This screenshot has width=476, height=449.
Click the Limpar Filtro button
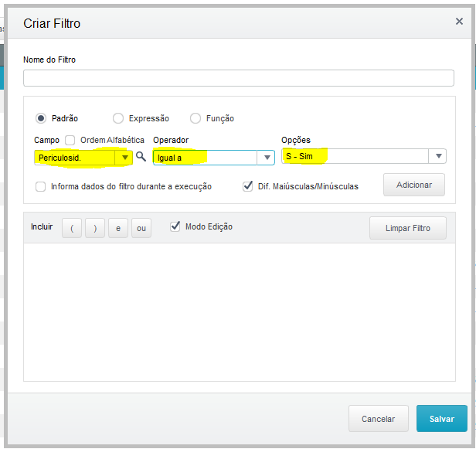pos(408,228)
